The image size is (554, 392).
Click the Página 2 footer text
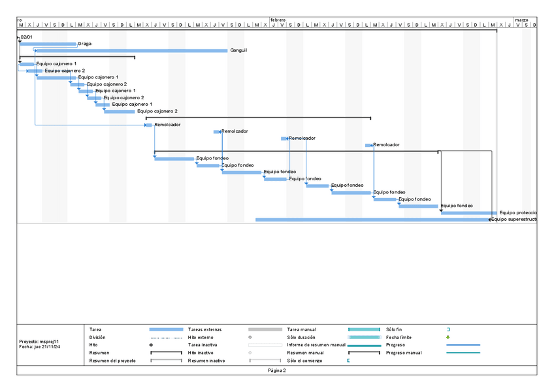276,370
